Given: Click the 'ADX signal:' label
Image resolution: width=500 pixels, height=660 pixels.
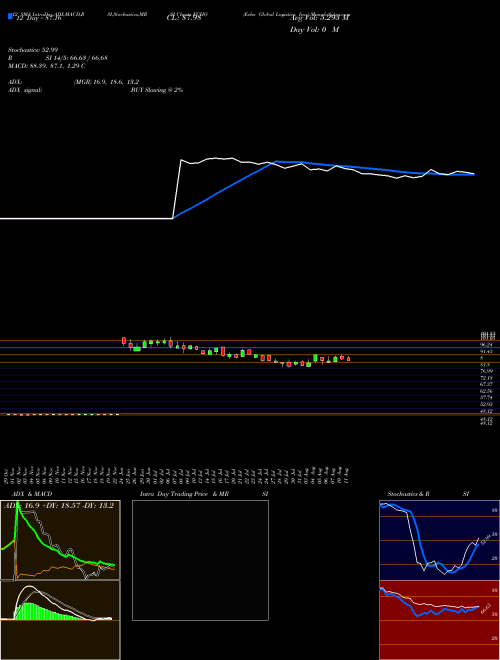Looking at the screenshot, I should pyautogui.click(x=25, y=90).
